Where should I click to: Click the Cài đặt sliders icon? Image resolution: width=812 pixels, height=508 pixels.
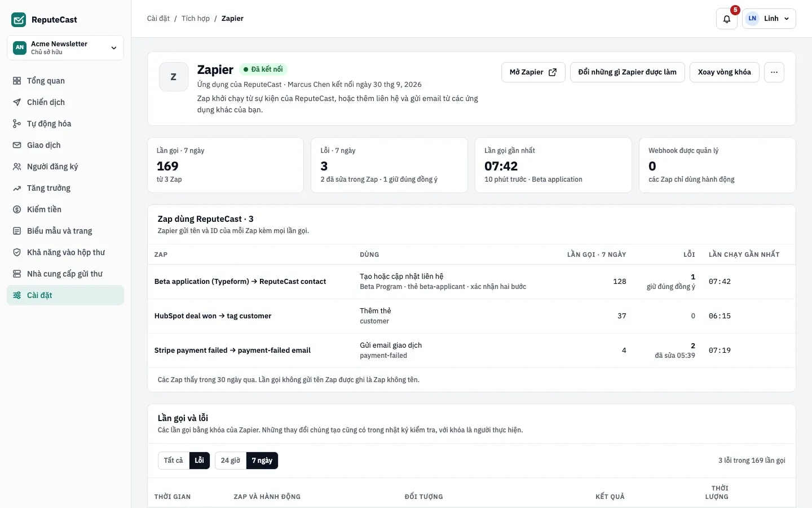click(x=17, y=295)
